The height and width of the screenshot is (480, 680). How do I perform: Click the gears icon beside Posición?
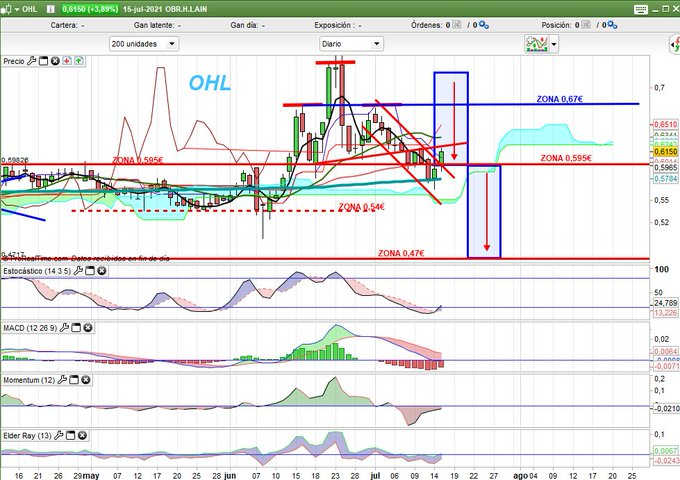[x=612, y=25]
